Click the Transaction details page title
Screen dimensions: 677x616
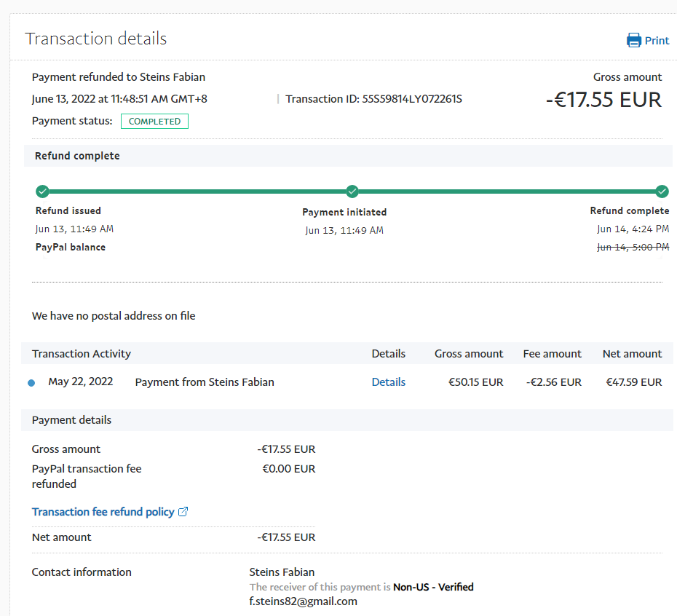point(96,39)
